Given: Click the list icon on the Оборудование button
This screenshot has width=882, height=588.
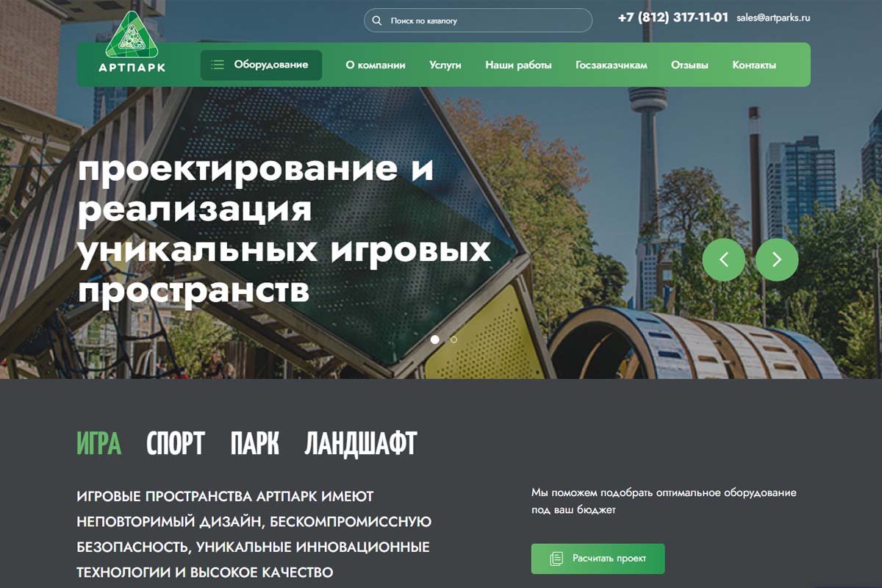Looking at the screenshot, I should 216,65.
